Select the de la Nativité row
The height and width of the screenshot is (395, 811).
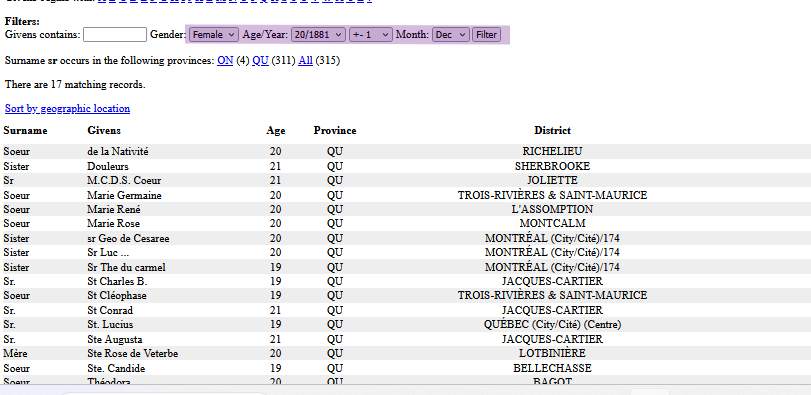click(406, 151)
